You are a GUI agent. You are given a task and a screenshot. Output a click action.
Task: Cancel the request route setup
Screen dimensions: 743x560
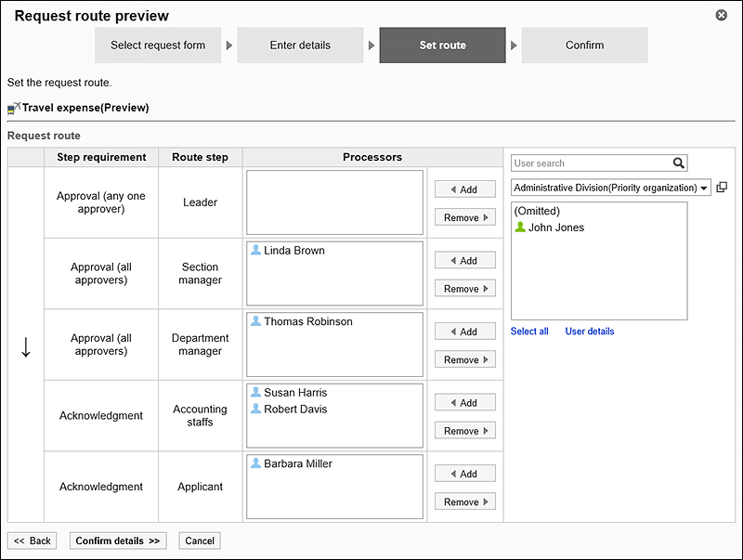(x=200, y=540)
